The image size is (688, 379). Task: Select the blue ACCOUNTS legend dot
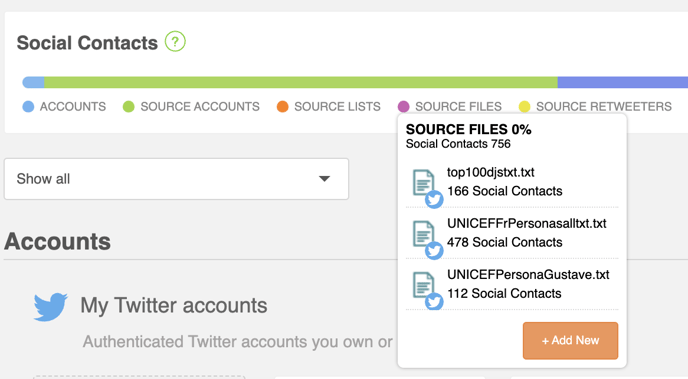(28, 107)
